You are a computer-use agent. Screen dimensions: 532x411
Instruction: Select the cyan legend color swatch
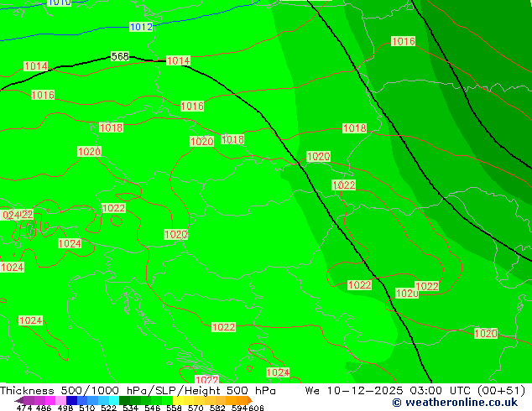point(114,400)
